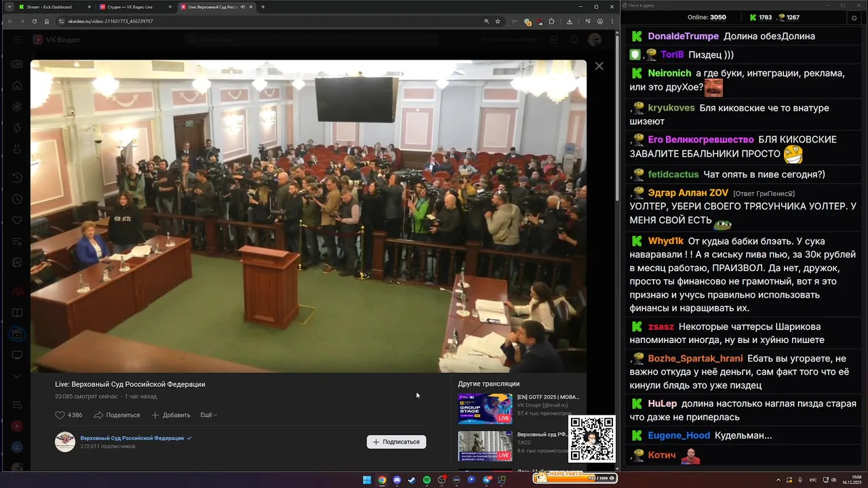Bookmark this page with the star icon

498,21
